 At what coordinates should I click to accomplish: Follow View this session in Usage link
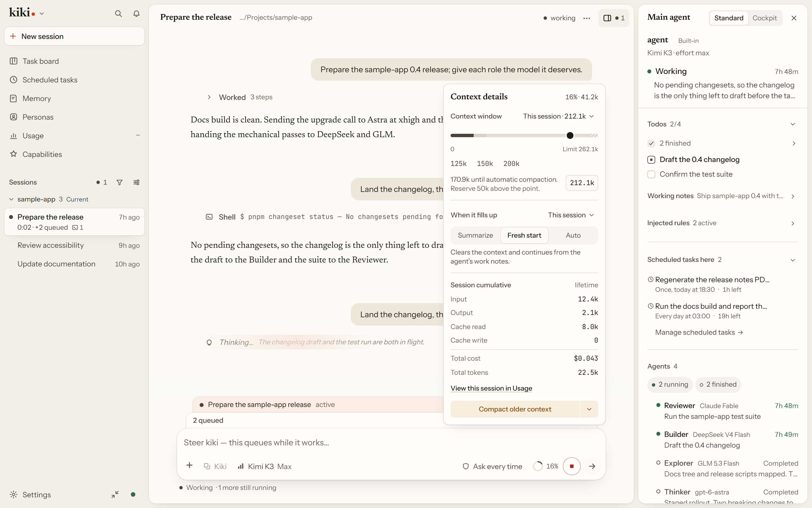pos(491,388)
